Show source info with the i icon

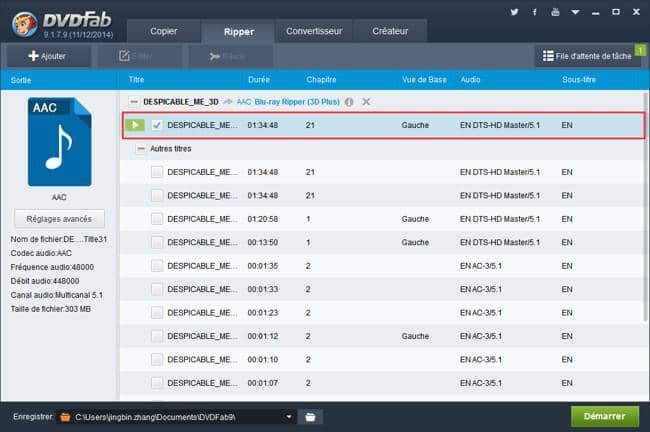tap(349, 102)
